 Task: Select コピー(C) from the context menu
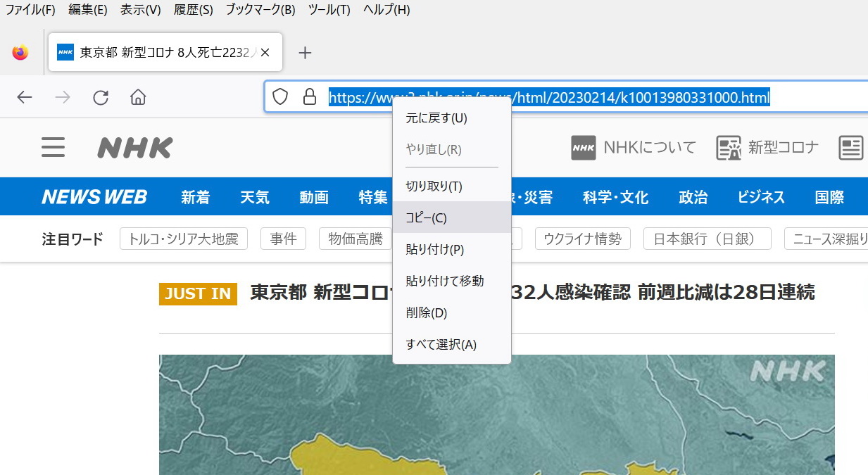point(427,217)
